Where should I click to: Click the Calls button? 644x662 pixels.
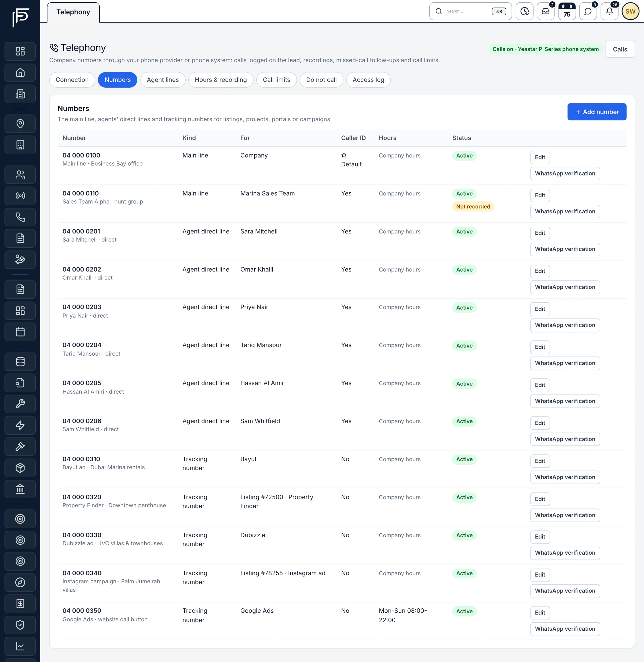click(620, 49)
